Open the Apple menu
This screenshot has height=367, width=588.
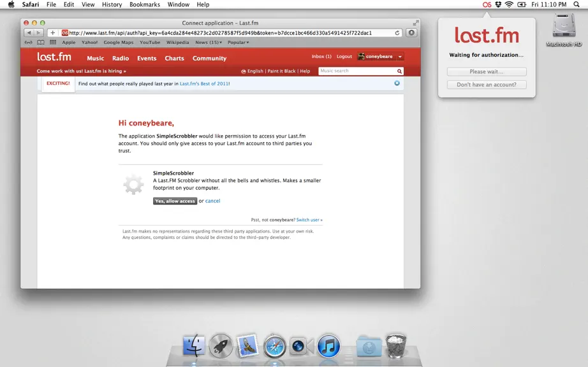11,4
